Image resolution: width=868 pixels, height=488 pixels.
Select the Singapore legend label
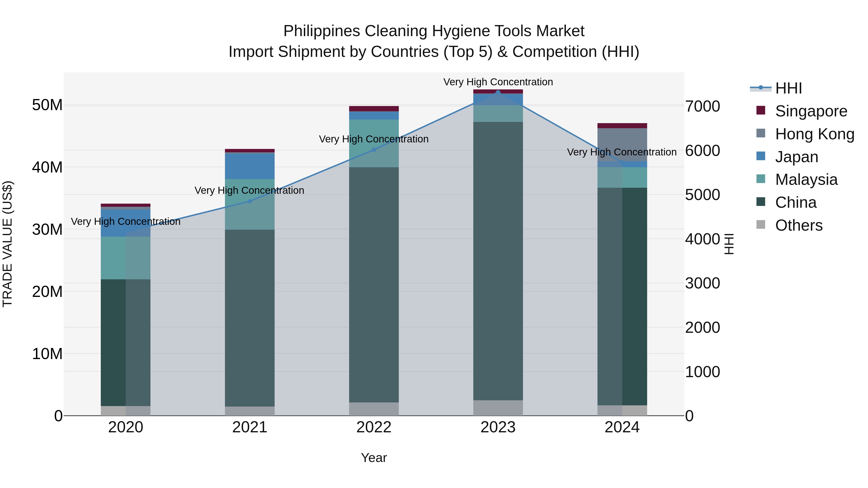(811, 111)
